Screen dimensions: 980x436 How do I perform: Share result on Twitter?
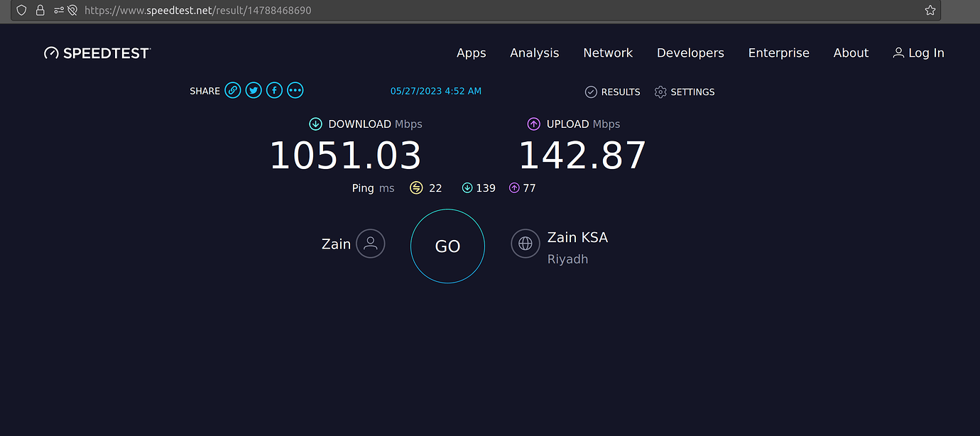coord(254,90)
